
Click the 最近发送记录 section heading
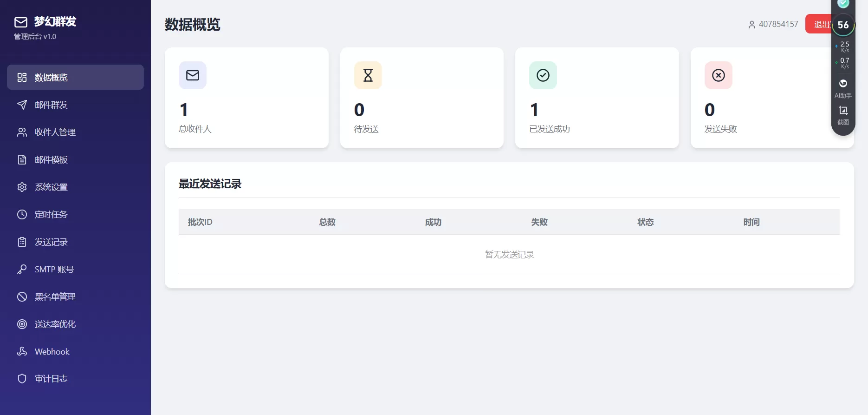click(x=210, y=184)
